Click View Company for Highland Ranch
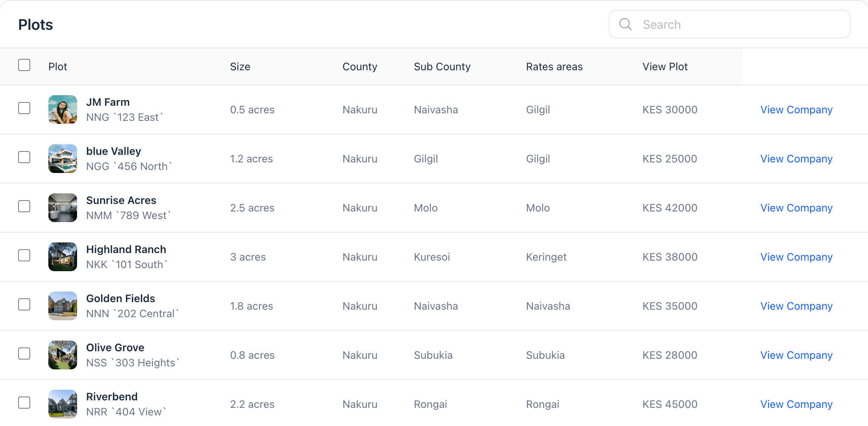This screenshot has height=426, width=868. coord(796,257)
